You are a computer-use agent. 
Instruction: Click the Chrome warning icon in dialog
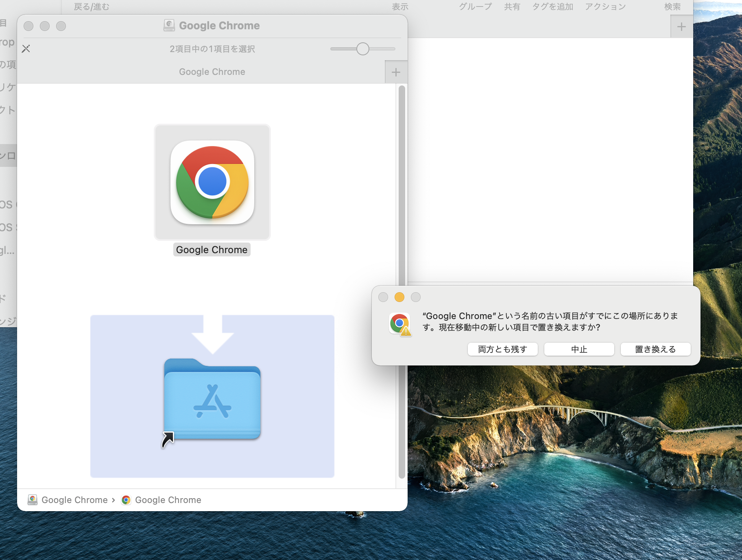(x=400, y=324)
